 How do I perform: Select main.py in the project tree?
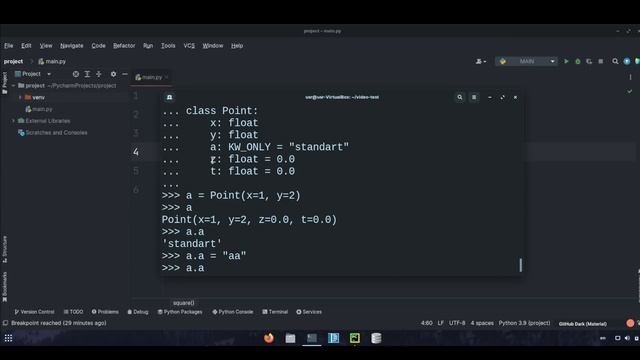(42, 109)
